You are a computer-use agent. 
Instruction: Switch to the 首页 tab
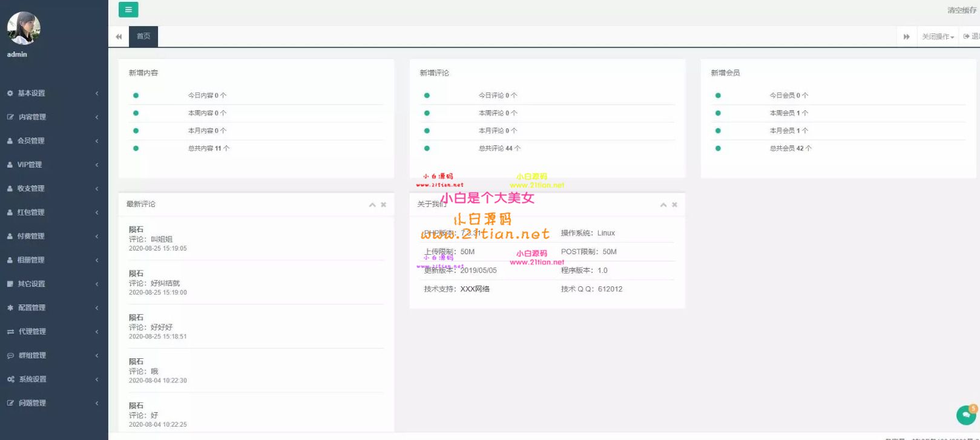pyautogui.click(x=143, y=36)
